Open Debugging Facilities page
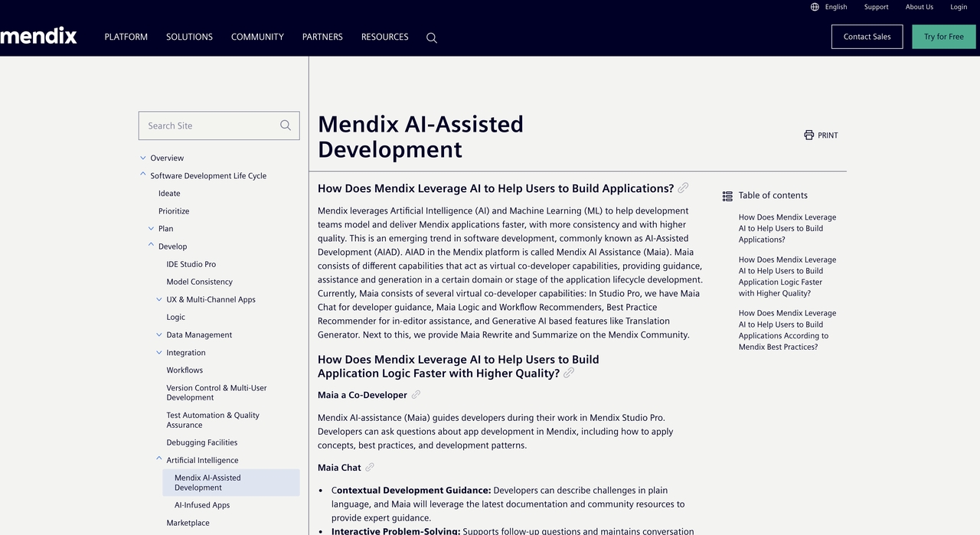 coord(202,442)
